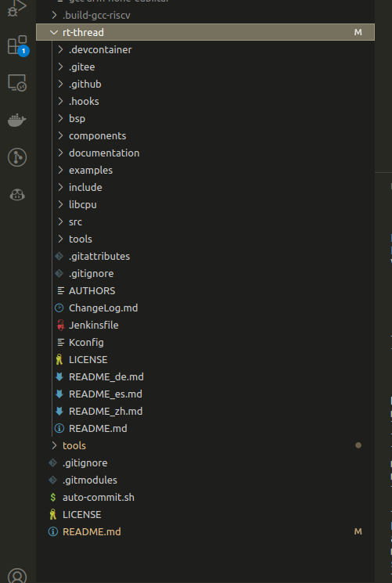Open the Accounts icon in activity bar
392x583 pixels.
point(17,575)
